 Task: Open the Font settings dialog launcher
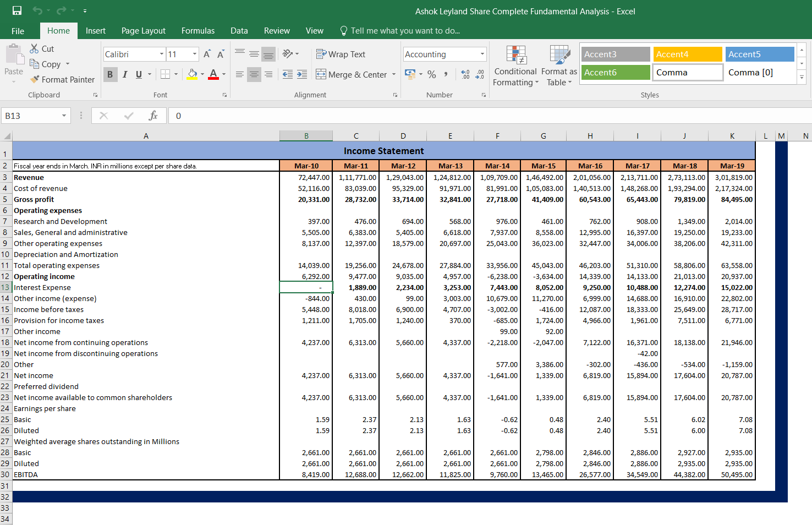[224, 95]
